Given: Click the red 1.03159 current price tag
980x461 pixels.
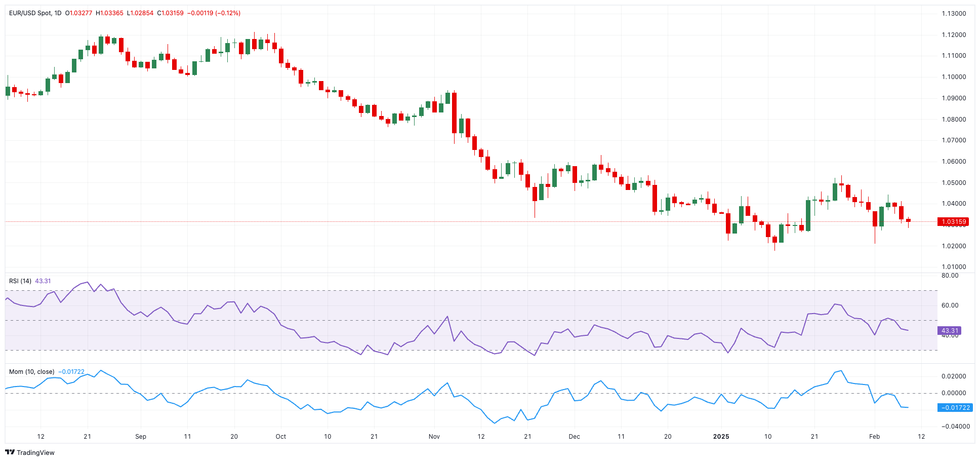Looking at the screenshot, I should coord(954,222).
